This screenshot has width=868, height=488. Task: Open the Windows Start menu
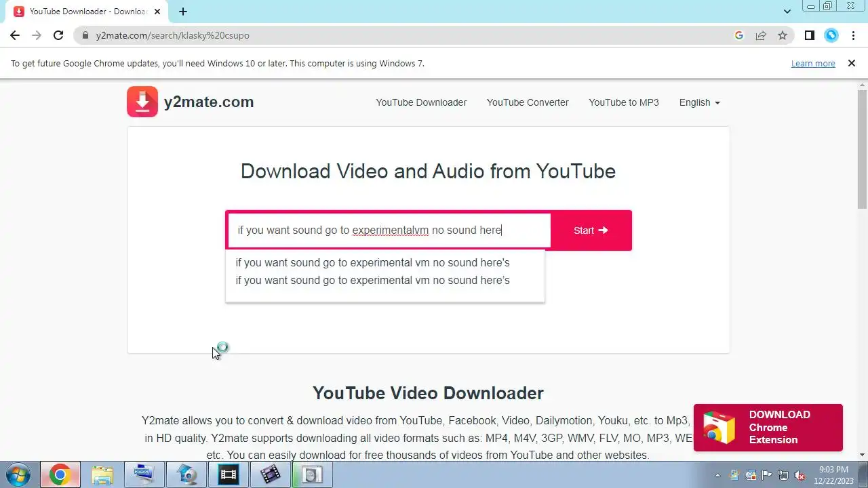(18, 474)
